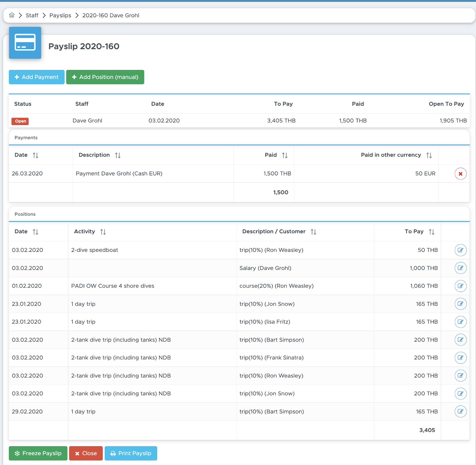The image size is (476, 465).
Task: Go to home via breadcrumb house icon
Action: (12, 15)
